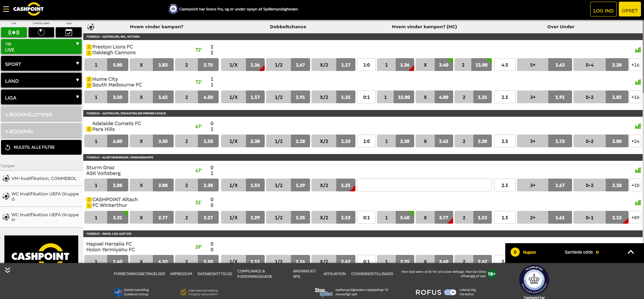
Task: Click football icon beside UEFA Gruppe G
Action: coord(6,196)
